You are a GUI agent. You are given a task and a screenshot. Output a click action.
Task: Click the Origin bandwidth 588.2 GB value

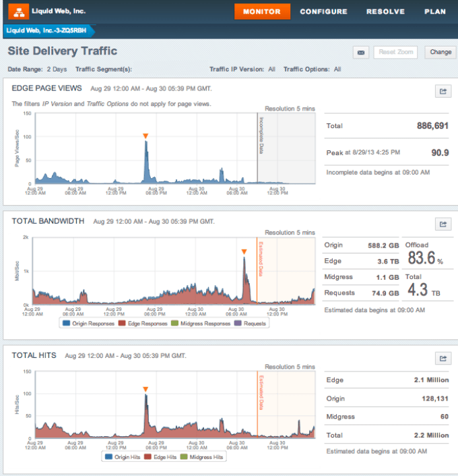[383, 245]
